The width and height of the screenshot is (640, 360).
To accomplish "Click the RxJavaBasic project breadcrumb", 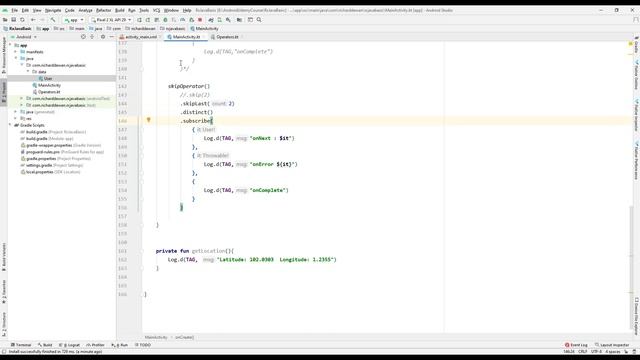I will 18,29.
